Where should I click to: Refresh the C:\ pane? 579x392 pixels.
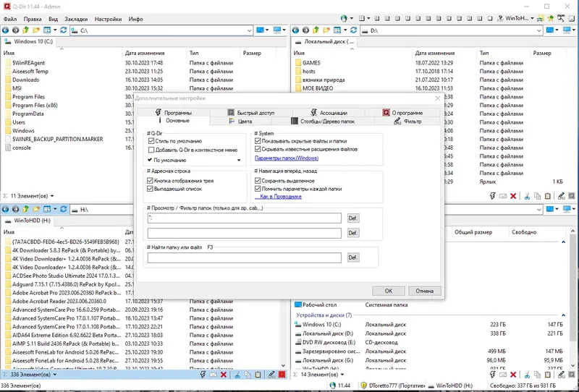(x=63, y=30)
